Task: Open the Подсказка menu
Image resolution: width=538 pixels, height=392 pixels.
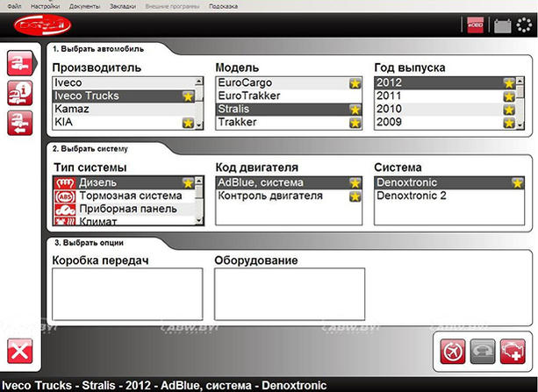Action: point(223,6)
